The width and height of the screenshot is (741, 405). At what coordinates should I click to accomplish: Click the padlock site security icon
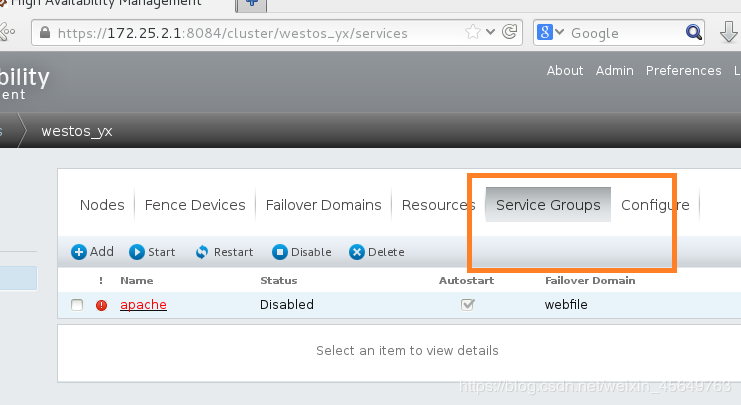pyautogui.click(x=45, y=33)
